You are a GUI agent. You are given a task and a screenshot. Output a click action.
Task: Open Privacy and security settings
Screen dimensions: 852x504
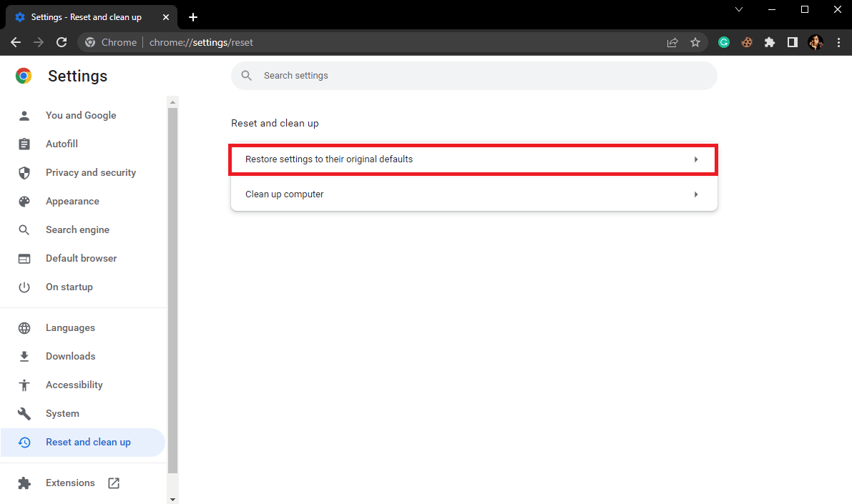(90, 172)
